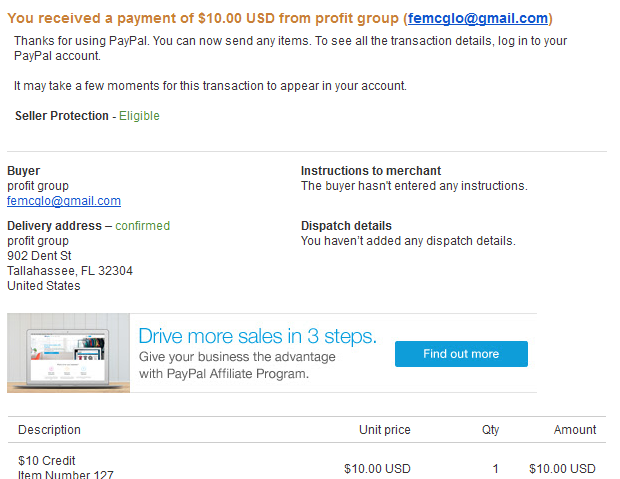Click the Drive more sales in 3 steps headline
The image size is (620, 479).
pyautogui.click(x=257, y=336)
